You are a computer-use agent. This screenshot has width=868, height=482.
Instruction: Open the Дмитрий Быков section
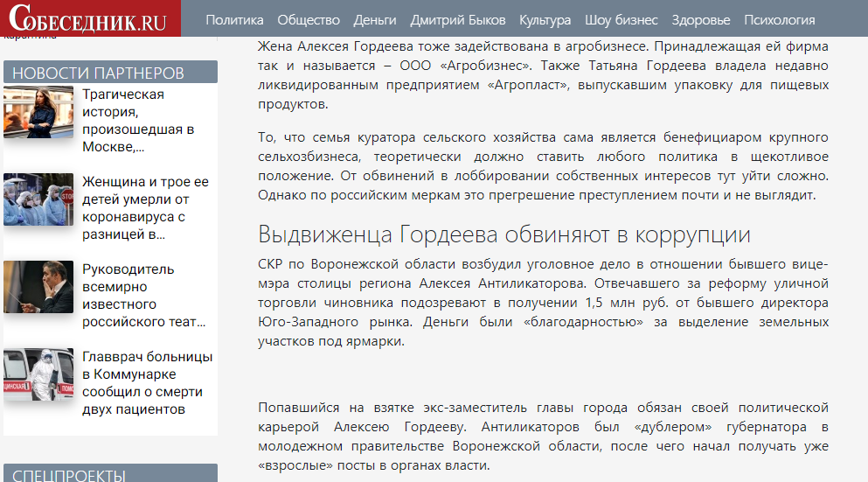click(458, 20)
